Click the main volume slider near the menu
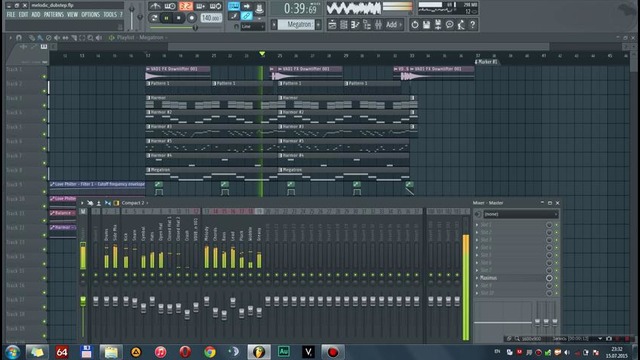 tap(131, 16)
